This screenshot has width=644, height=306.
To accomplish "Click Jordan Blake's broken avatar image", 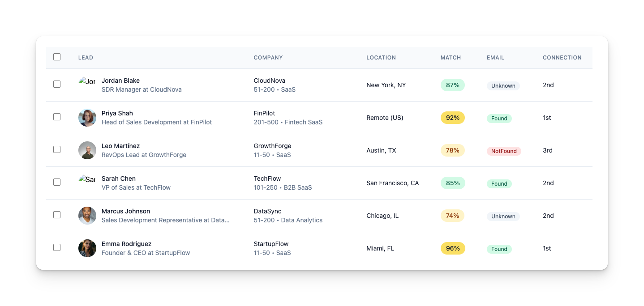I will (87, 81).
